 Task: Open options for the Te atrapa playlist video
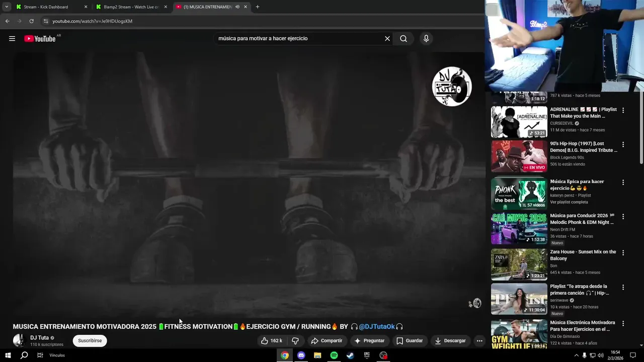623,288
